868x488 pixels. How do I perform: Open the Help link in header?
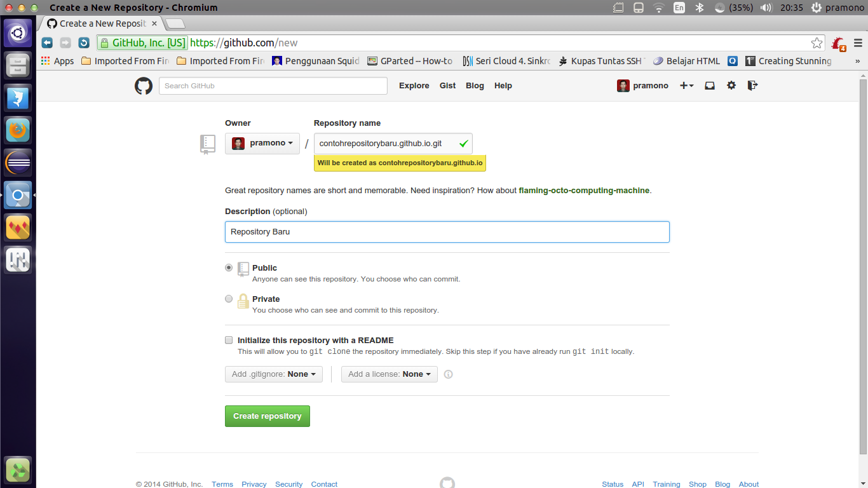coord(503,86)
